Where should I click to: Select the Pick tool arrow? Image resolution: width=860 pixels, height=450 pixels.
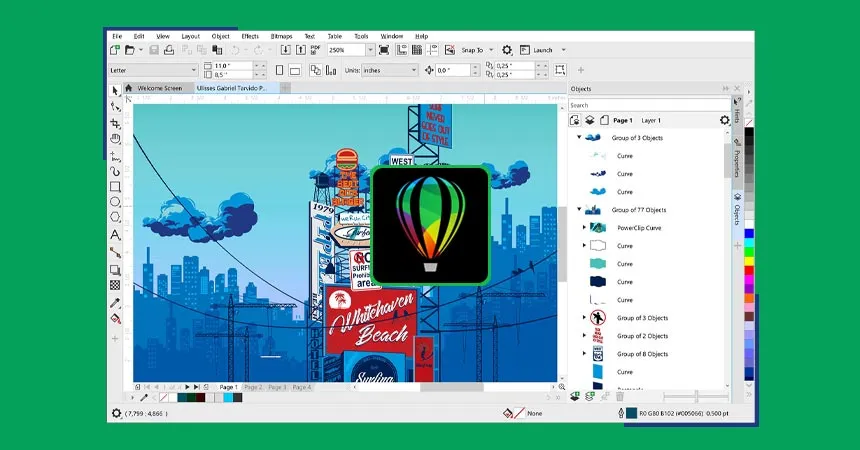coord(115,91)
